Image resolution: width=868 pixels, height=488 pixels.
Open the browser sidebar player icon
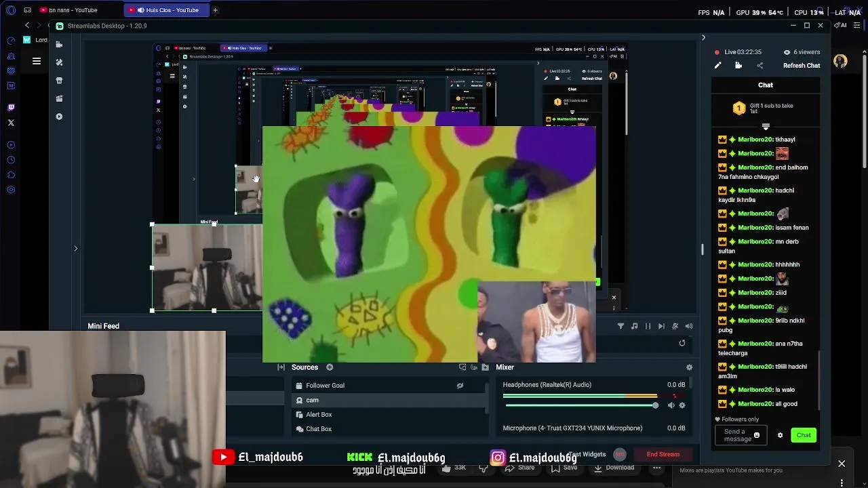(11, 145)
